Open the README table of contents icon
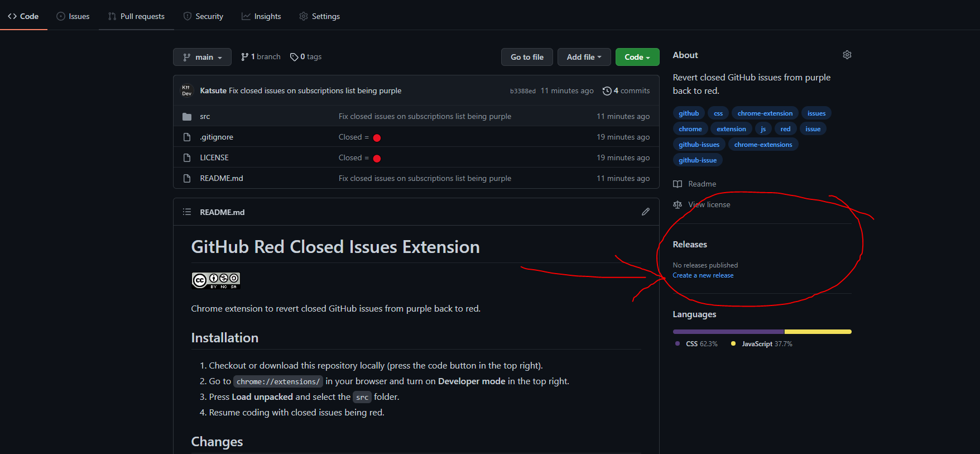 click(x=187, y=212)
